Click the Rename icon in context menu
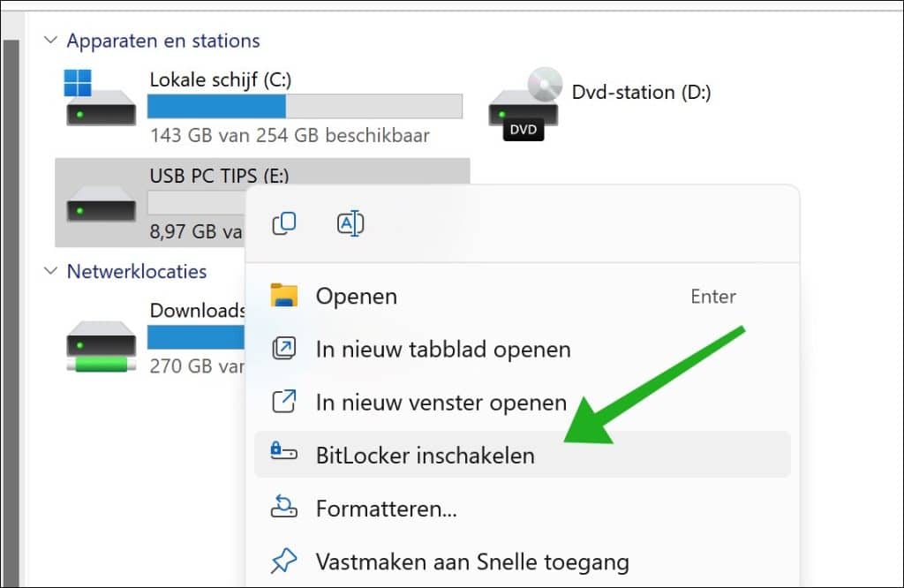Viewport: 904px width, 588px height. click(350, 223)
